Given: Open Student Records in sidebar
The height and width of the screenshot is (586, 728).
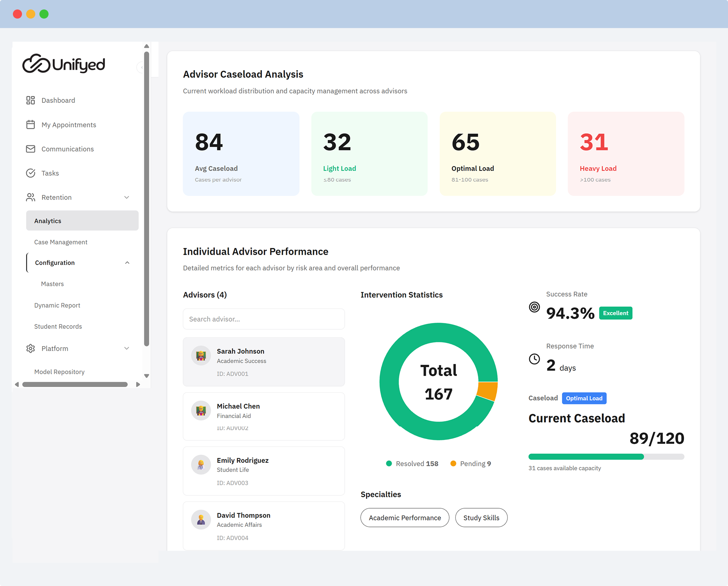Looking at the screenshot, I should [x=58, y=326].
